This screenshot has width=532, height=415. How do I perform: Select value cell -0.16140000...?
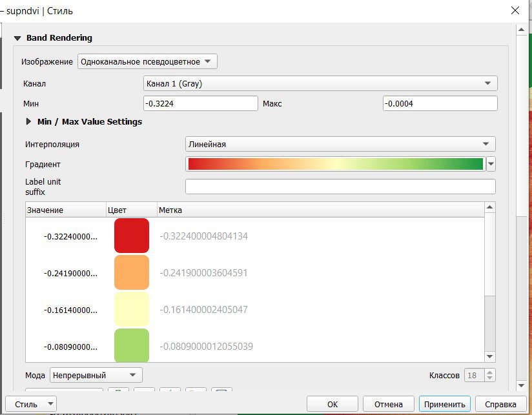(x=70, y=310)
